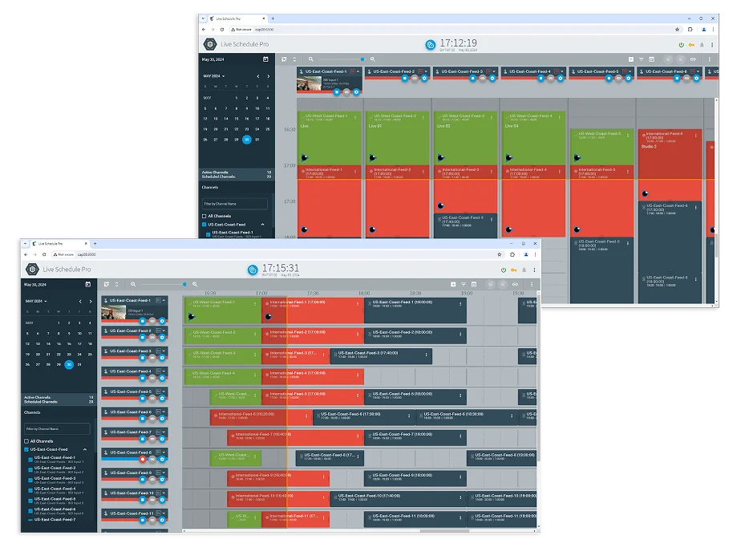Expand US-East-Coast-Feed-9 channel card, front window
The width and height of the screenshot is (741, 560).
tap(164, 473)
